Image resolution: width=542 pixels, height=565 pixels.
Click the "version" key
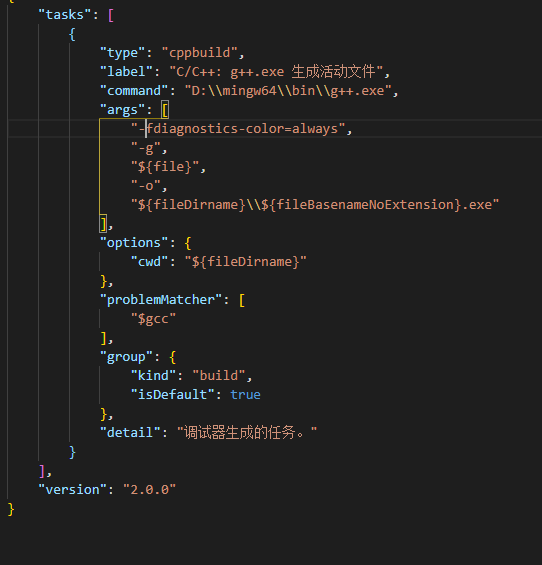tap(72, 490)
